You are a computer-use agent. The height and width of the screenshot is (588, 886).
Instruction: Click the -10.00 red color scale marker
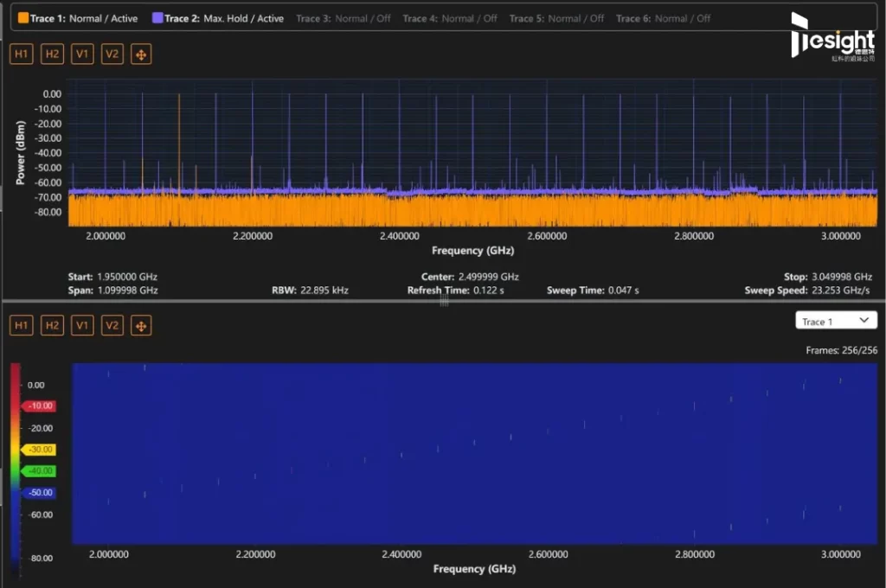[x=39, y=406]
